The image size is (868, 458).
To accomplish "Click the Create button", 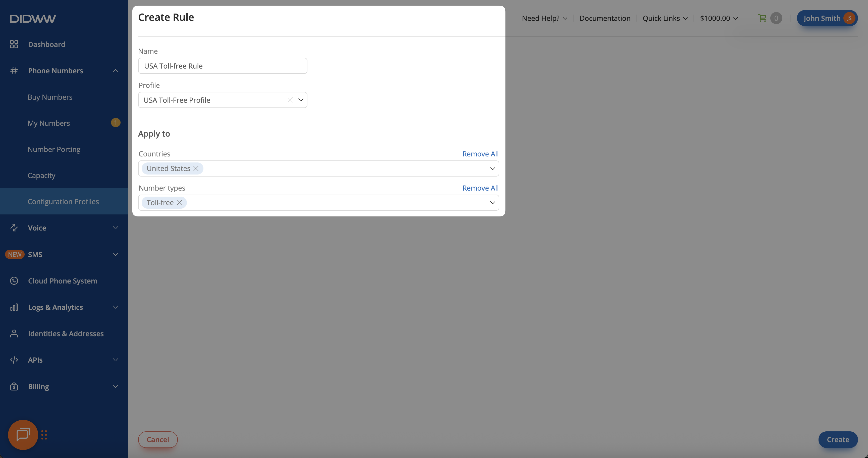I will pyautogui.click(x=838, y=439).
